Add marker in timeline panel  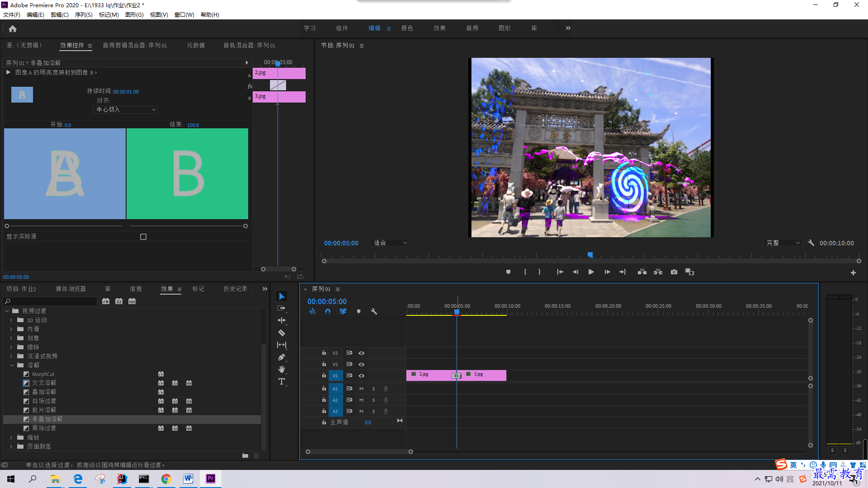pyautogui.click(x=359, y=311)
